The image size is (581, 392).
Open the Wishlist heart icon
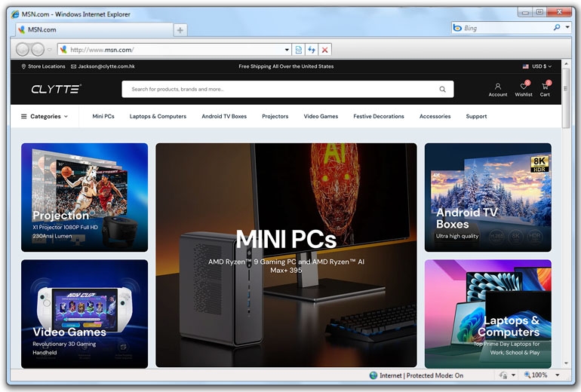pos(524,90)
